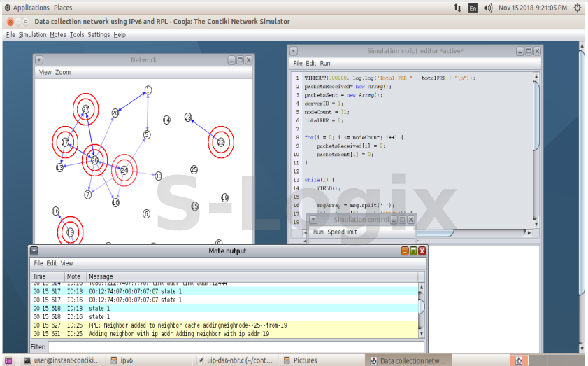Select mote node 30 in Network view

coord(158,176)
